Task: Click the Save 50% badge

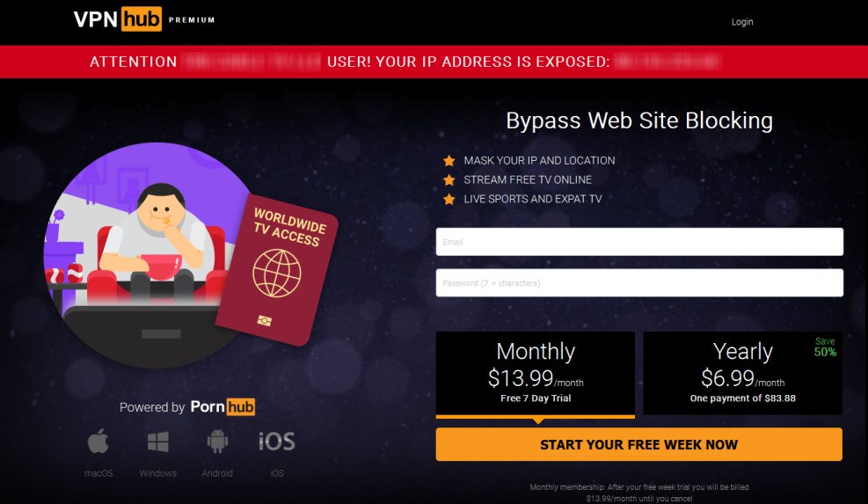Action: [x=825, y=347]
